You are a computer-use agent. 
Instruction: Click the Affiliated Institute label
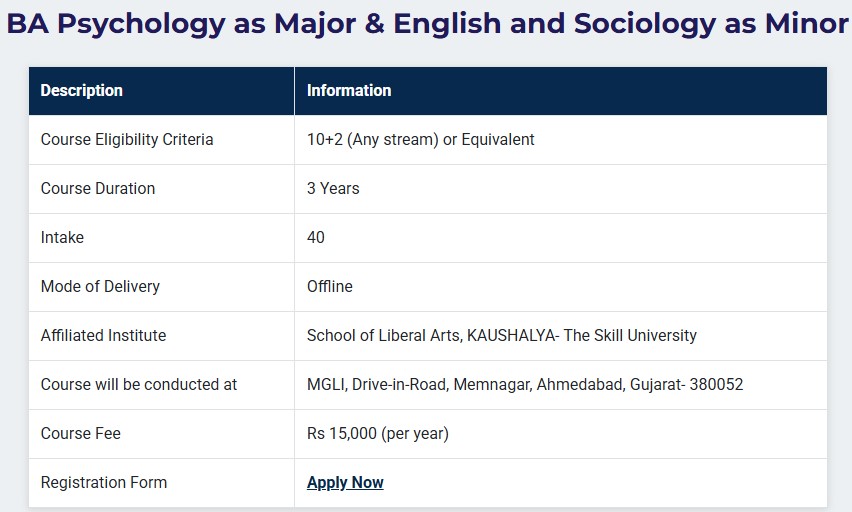[103, 336]
